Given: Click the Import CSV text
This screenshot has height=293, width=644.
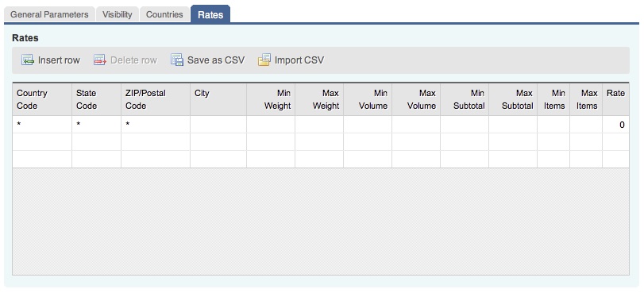Looking at the screenshot, I should (x=299, y=60).
